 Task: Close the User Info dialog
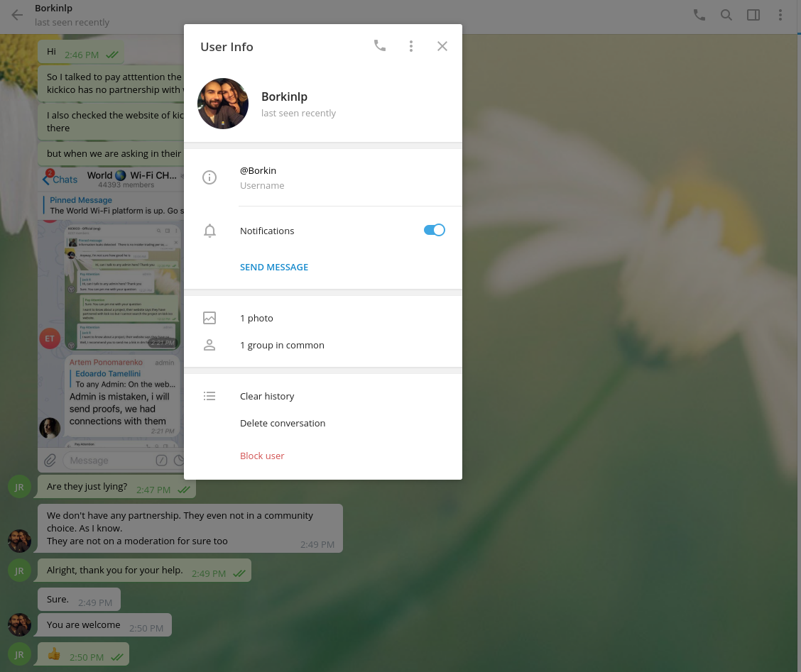coord(442,46)
